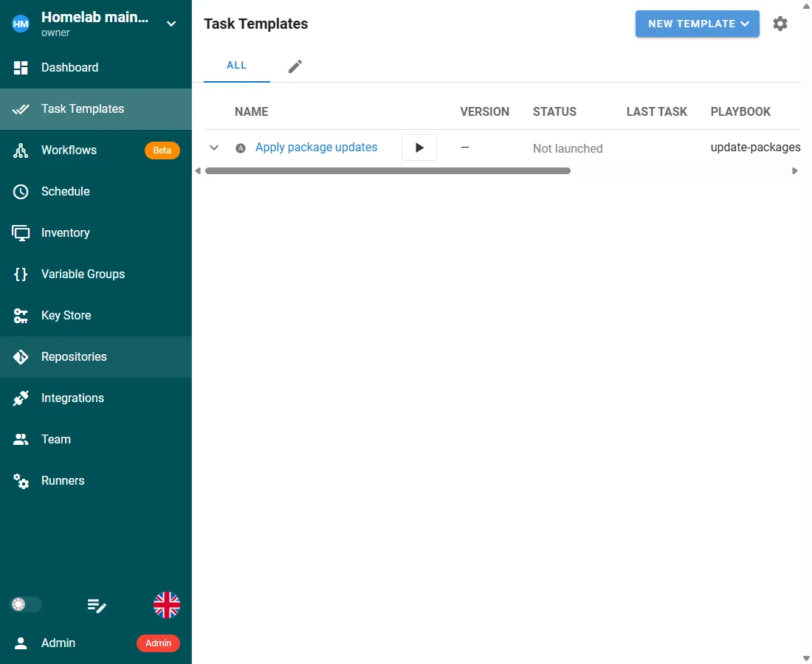The image size is (812, 664).
Task: Click the NAME column header
Action: [252, 112]
